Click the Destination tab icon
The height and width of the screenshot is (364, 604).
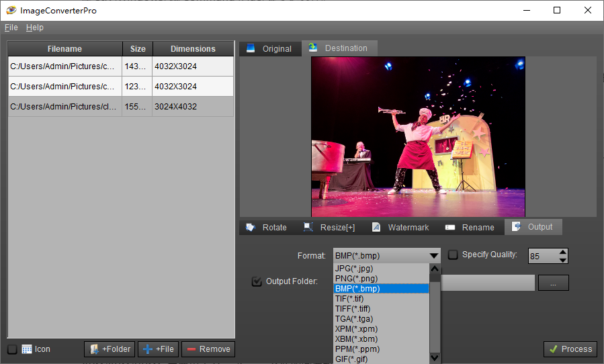[313, 48]
